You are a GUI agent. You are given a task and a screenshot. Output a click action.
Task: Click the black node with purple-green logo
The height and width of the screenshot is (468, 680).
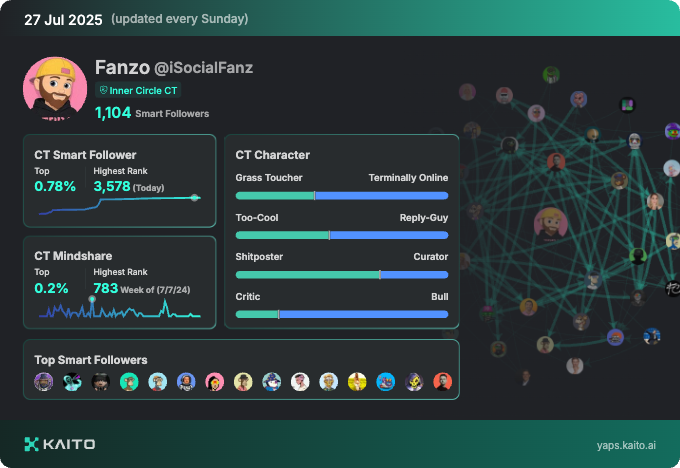point(628,105)
